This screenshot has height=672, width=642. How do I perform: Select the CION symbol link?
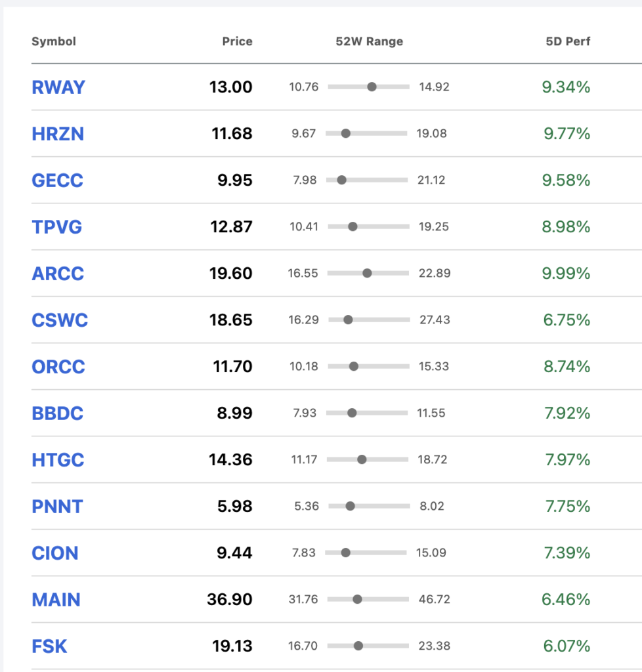[x=55, y=553]
